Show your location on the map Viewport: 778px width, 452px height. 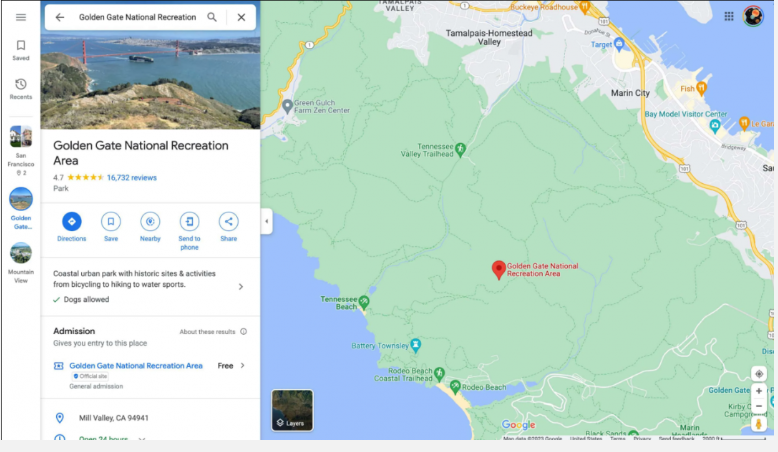point(759,374)
